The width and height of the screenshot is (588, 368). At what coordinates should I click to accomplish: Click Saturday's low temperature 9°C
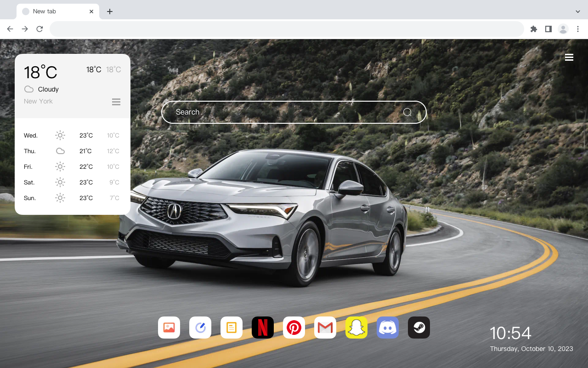tap(114, 182)
